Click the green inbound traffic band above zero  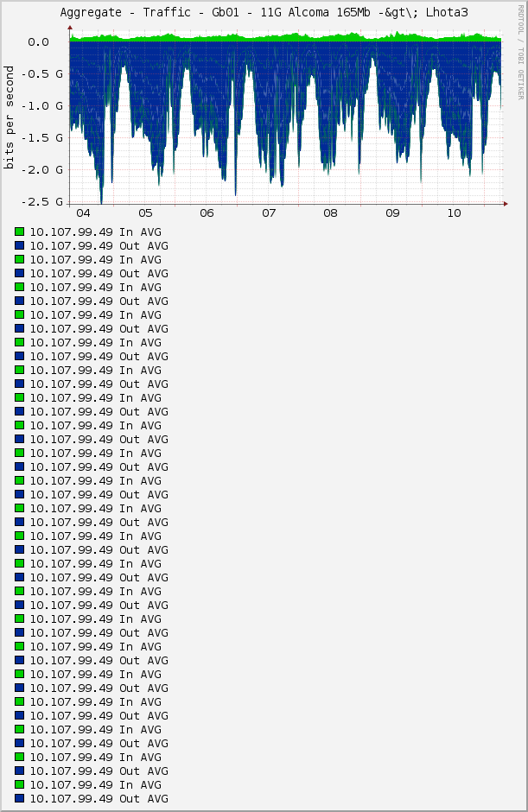(285, 38)
